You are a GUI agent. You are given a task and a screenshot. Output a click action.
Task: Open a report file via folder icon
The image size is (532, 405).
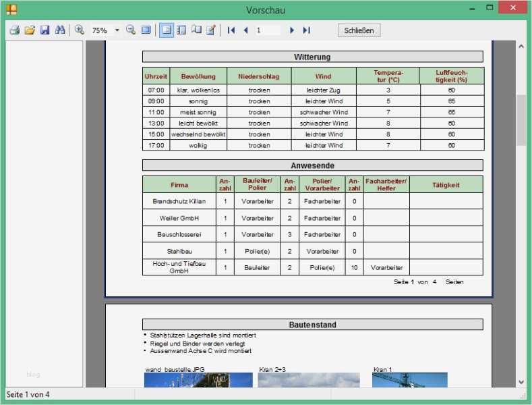(30, 30)
